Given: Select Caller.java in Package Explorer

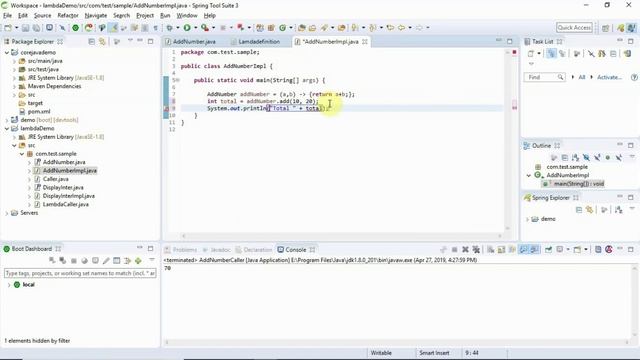Looking at the screenshot, I should click(x=56, y=179).
